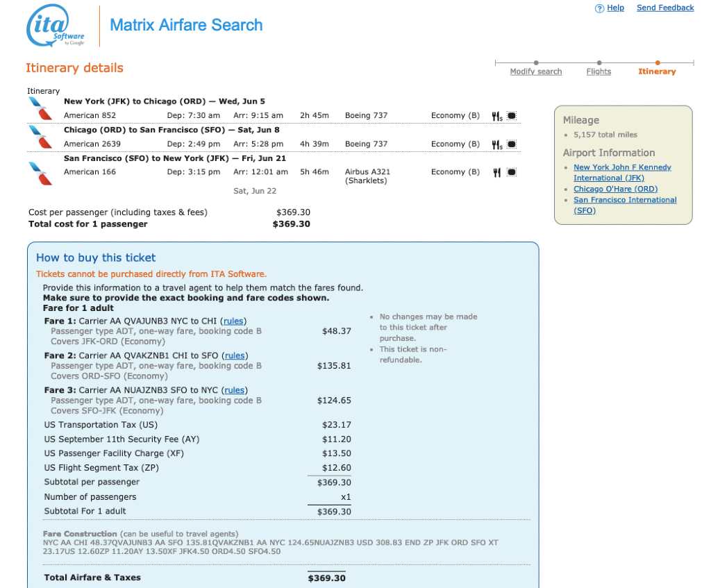
Task: Click the Matrix Airfare Search title
Action: 186,25
